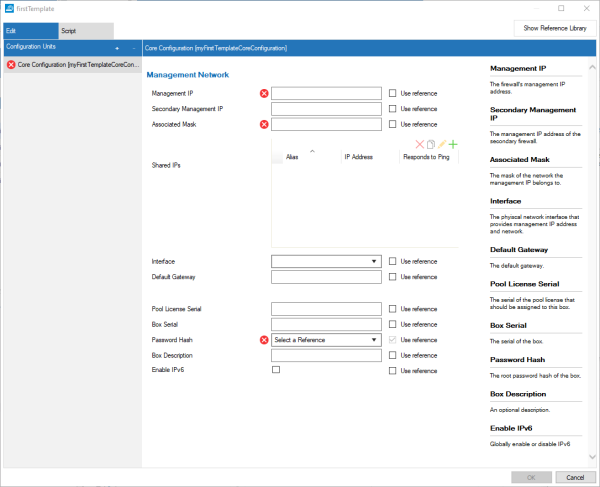Click the Management IP input field
600x487 pixels.
tap(326, 93)
